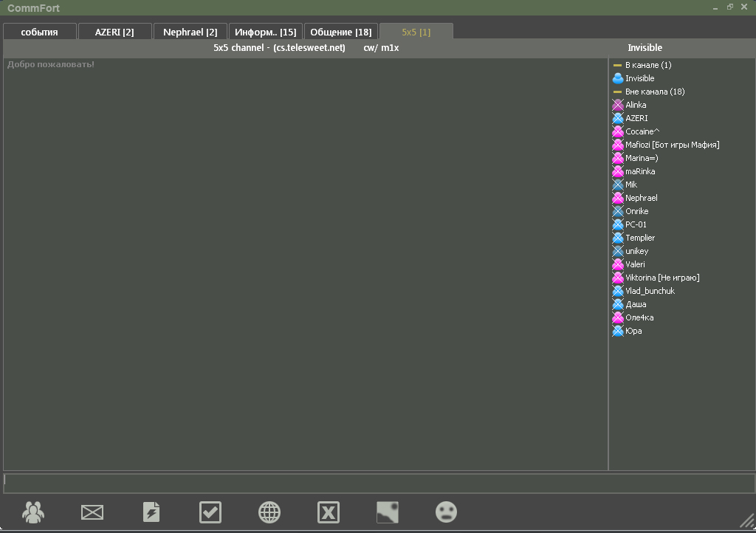Click the users group icon in bottom toolbar

(x=33, y=512)
